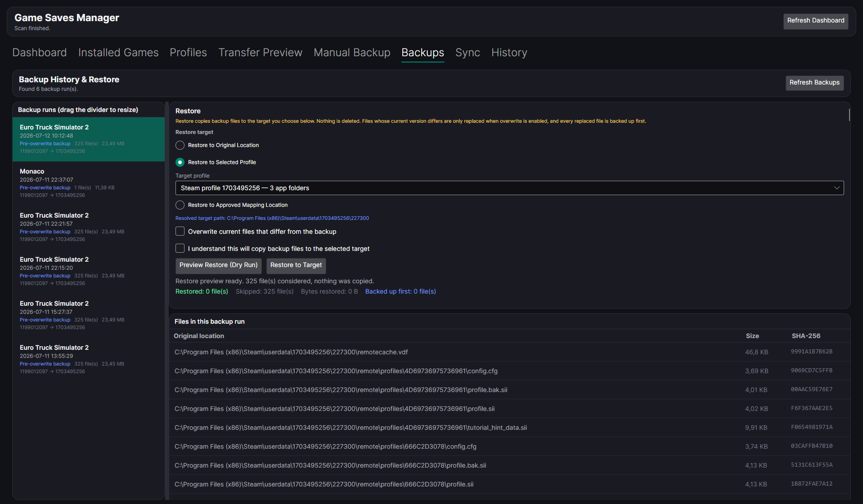Viewport: 863px width, 504px height.
Task: Select Euro Truck Simulator 2 backup from 15:27:37
Action: pos(89,316)
